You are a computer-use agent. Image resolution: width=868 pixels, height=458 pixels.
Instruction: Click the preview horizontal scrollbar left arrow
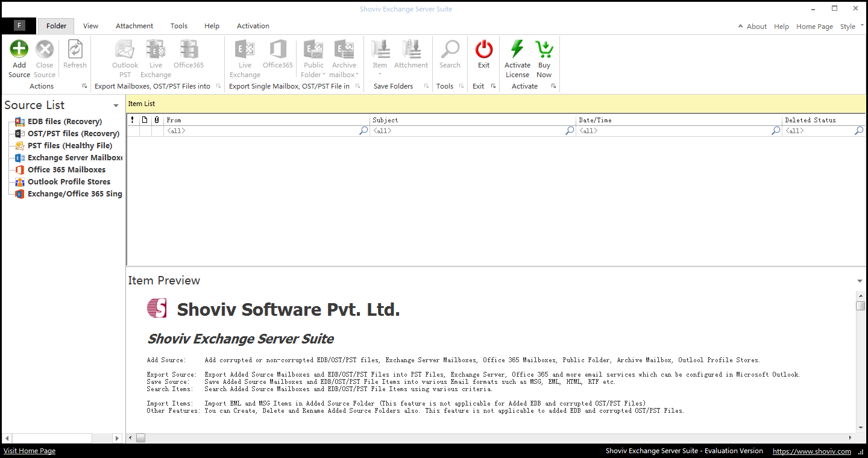[131, 438]
